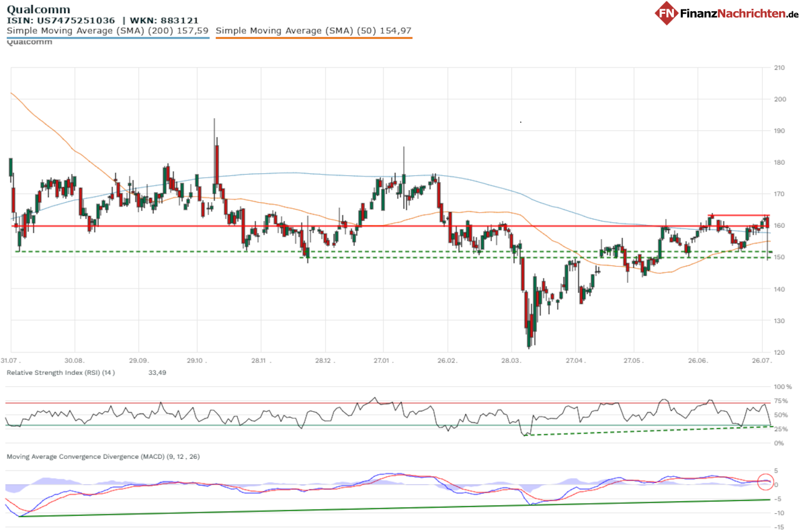Click the 29.09. date axis label
This screenshot has height=532, width=801.
pyautogui.click(x=138, y=361)
